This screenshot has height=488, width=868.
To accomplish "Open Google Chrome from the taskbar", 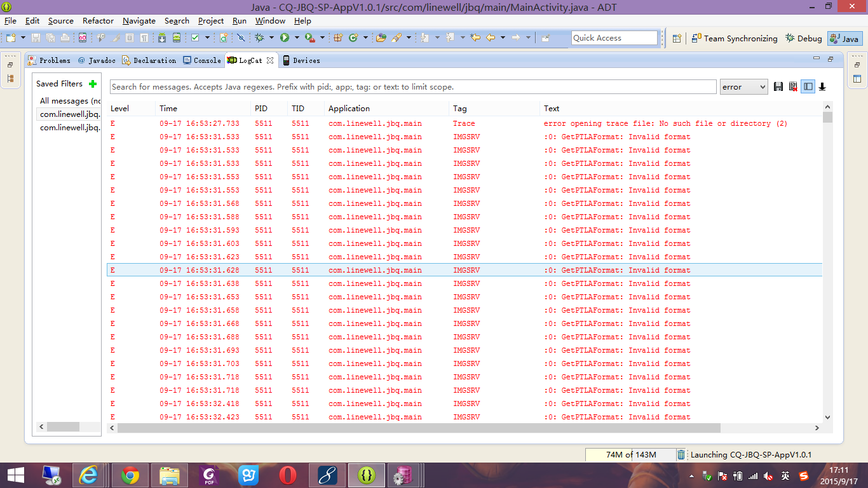I will pos(130,475).
